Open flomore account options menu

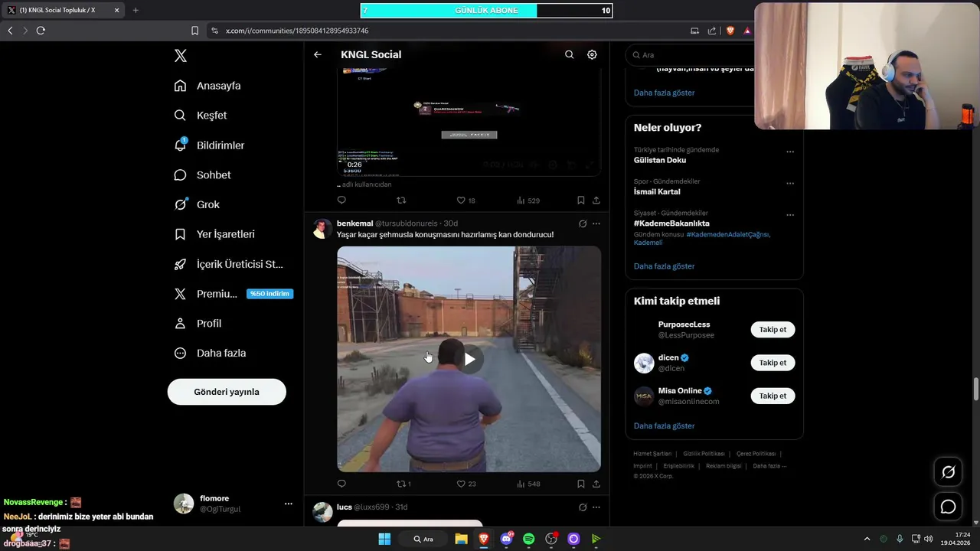[x=289, y=504]
